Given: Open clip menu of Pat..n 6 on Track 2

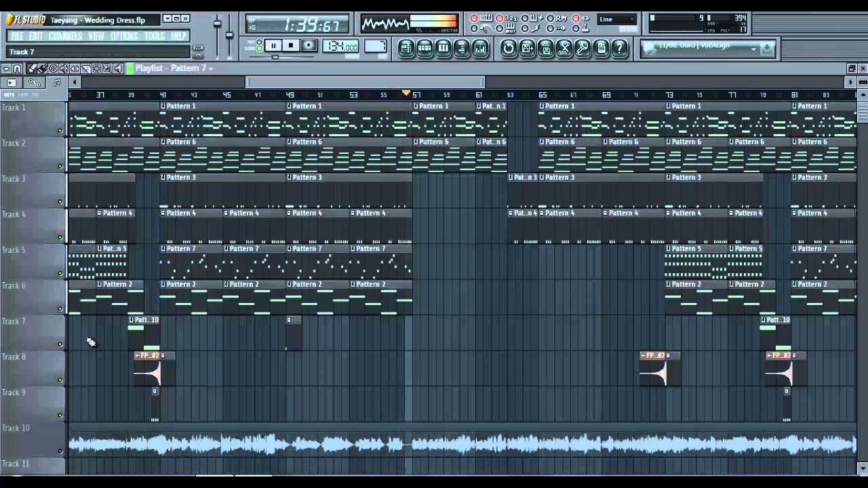Looking at the screenshot, I should coord(479,142).
